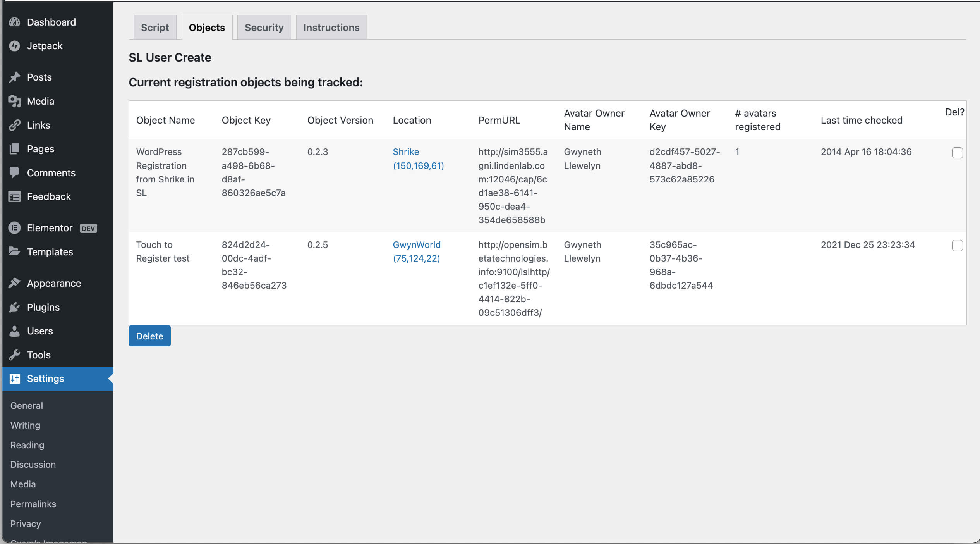Viewport: 980px width, 544px height.
Task: Open the Security tab
Action: pyautogui.click(x=264, y=28)
